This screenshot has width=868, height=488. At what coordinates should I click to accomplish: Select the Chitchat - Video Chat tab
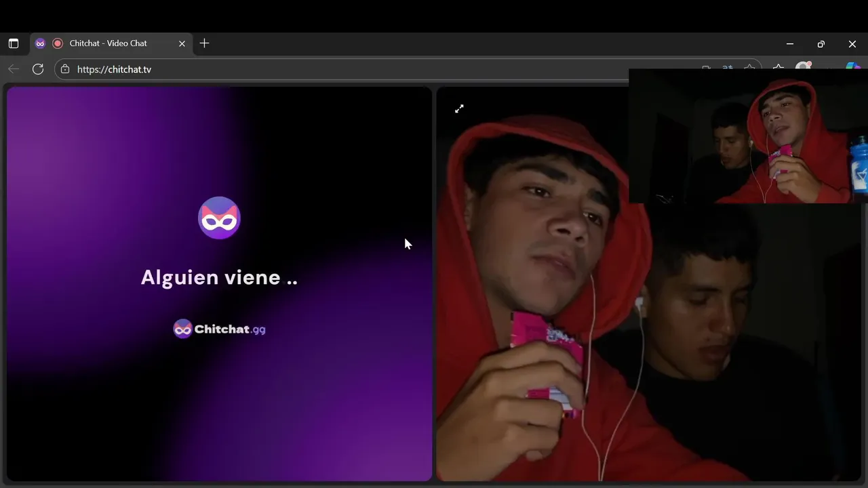point(111,43)
